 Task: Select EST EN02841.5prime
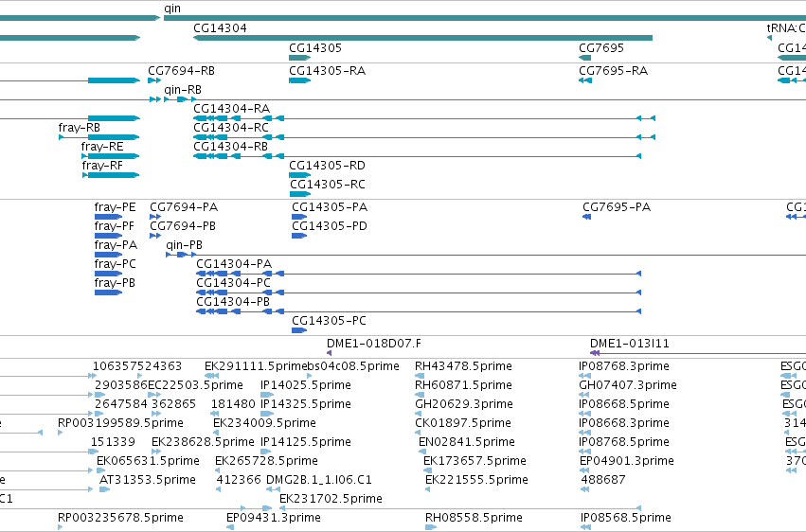(x=467, y=443)
